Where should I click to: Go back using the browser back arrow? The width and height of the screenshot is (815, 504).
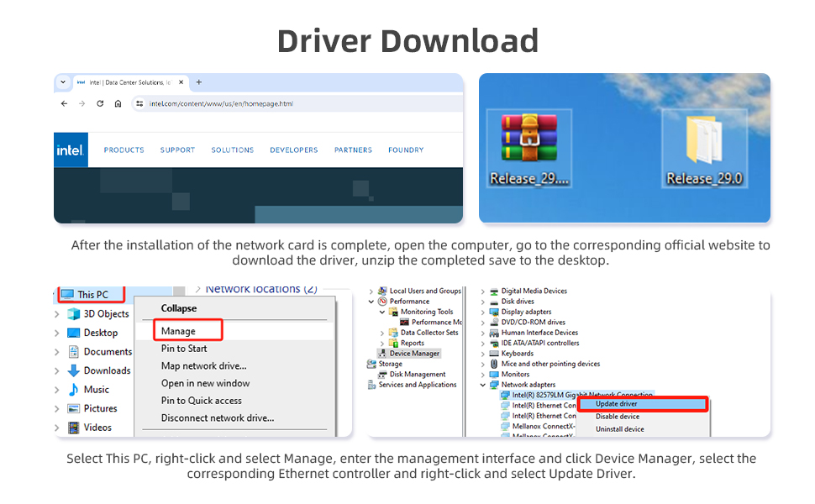[65, 103]
